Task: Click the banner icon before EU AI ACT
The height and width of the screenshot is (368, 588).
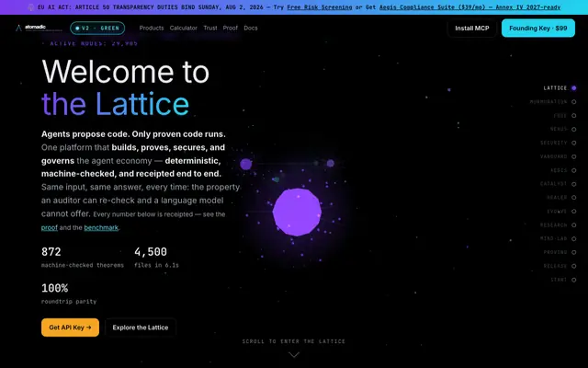Action: tap(31, 7)
